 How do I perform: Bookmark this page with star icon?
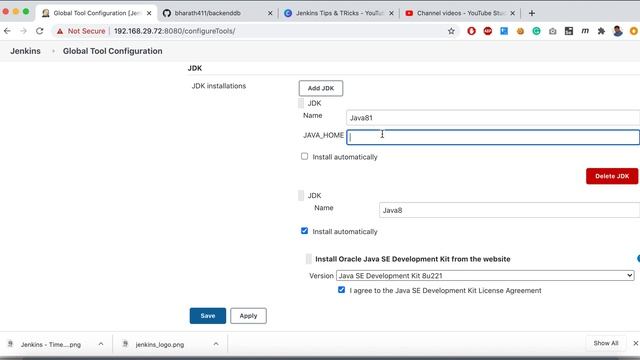coord(451,31)
